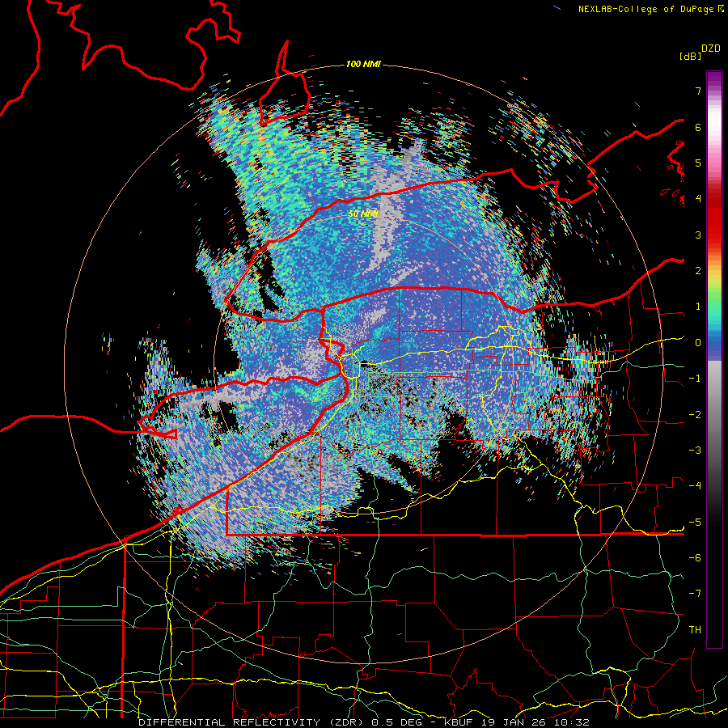Pick the purple top segment of the color bar

tap(714, 80)
